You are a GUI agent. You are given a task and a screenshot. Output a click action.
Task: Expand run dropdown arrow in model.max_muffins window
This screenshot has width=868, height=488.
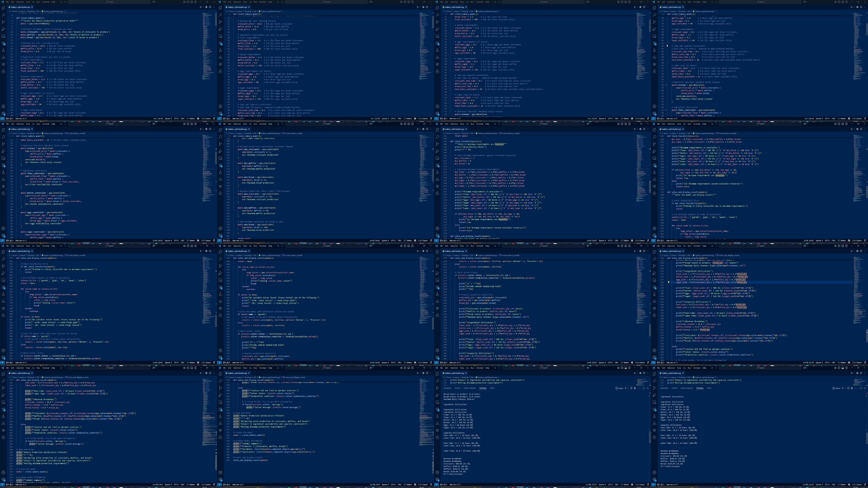click(x=420, y=129)
